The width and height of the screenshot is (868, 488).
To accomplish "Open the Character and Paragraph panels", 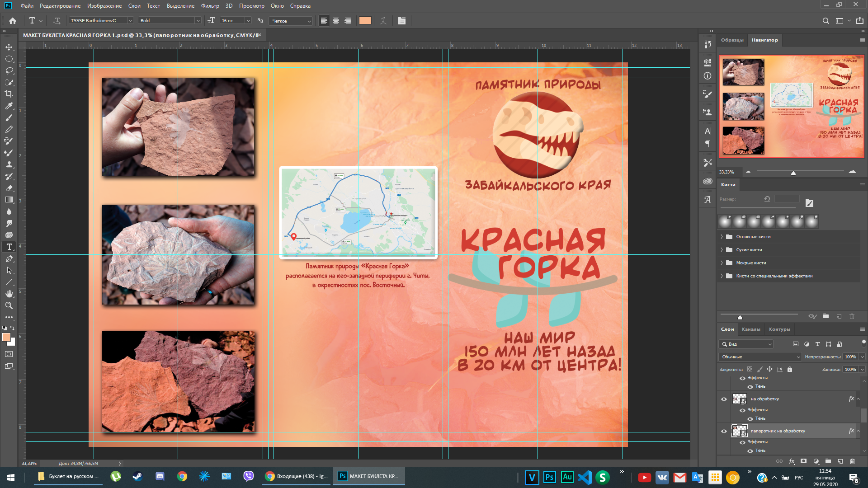I will [402, 21].
